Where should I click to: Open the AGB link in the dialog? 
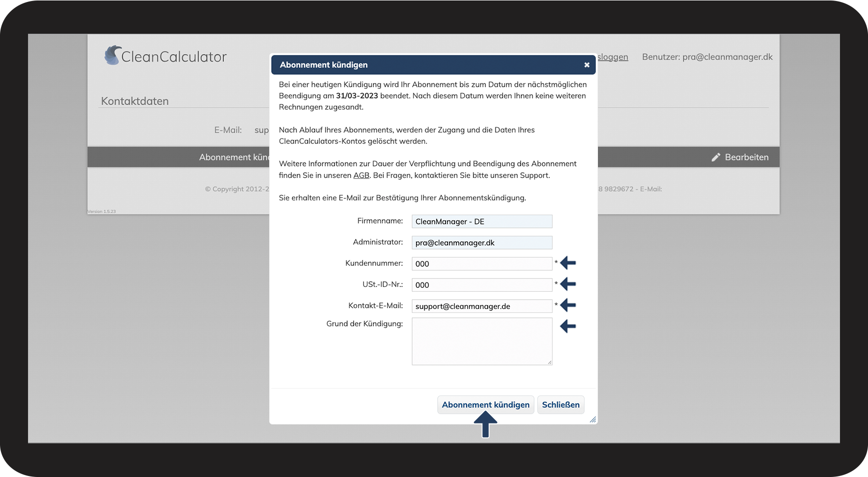[x=361, y=175]
